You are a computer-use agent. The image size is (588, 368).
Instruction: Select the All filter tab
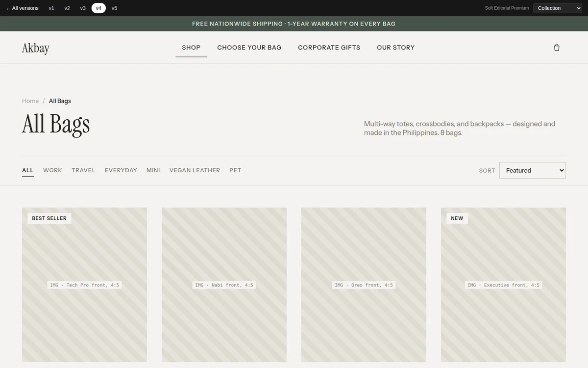(x=28, y=170)
